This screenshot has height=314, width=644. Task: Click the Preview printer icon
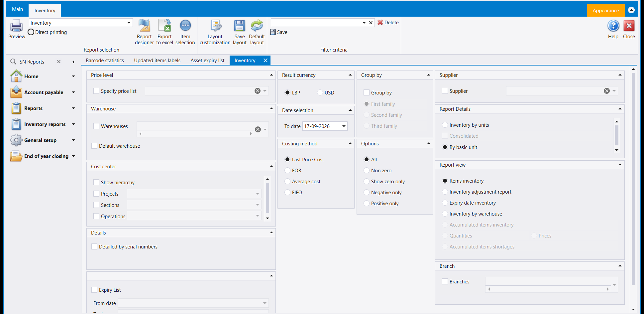tap(16, 26)
